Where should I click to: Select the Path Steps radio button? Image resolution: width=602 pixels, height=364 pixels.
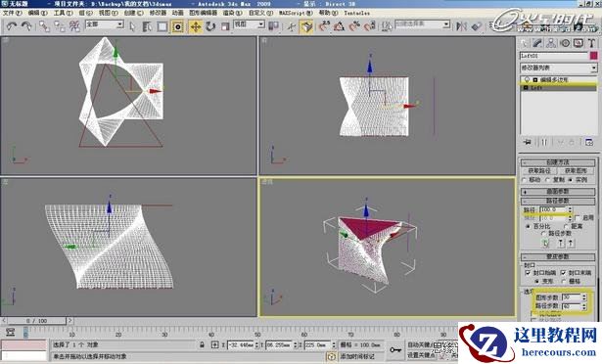tap(543, 234)
